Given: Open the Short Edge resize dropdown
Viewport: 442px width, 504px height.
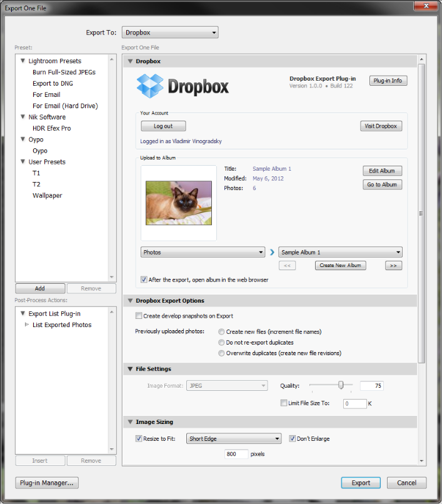Looking at the screenshot, I should click(234, 438).
